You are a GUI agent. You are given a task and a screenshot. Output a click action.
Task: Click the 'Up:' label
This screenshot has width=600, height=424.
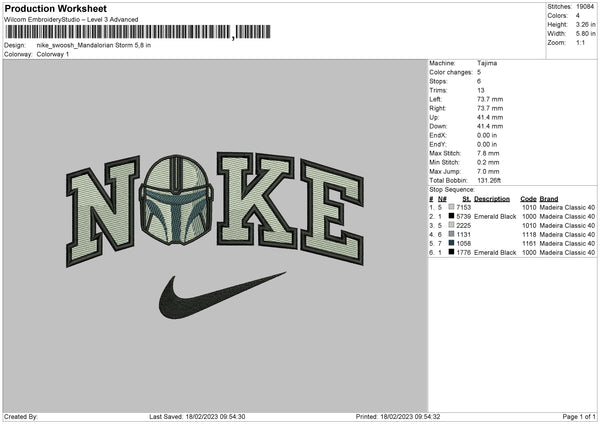coord(434,117)
